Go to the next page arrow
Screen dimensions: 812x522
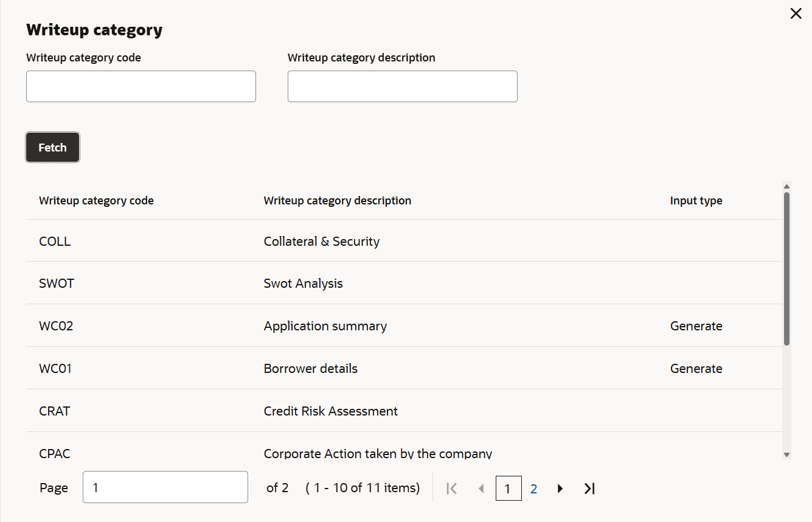(x=560, y=488)
